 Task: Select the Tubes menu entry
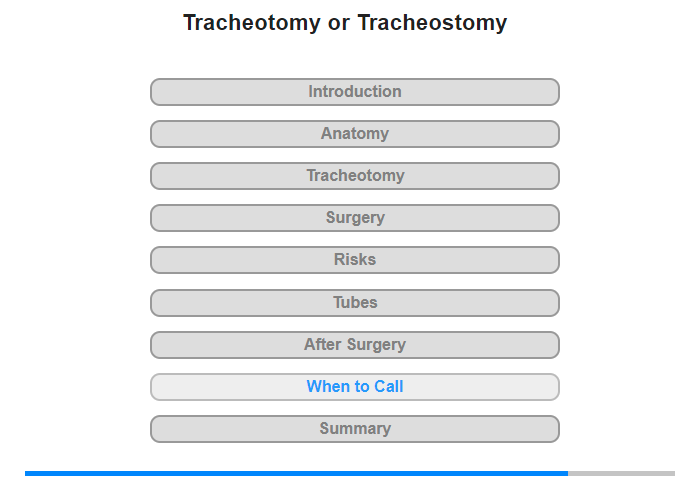click(x=355, y=303)
